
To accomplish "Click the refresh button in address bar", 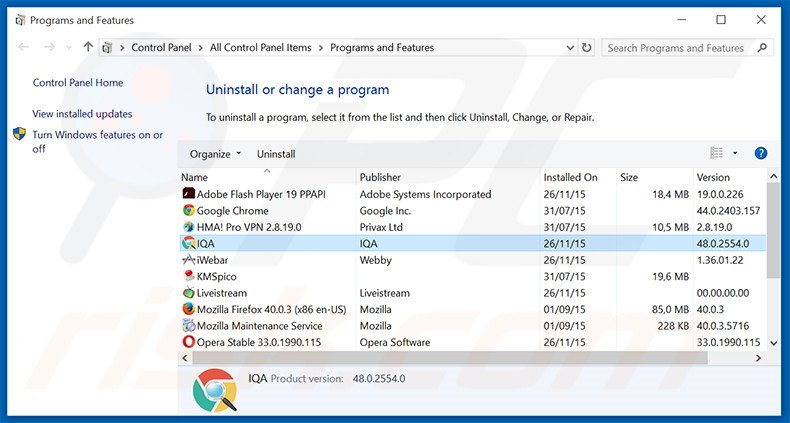I will pyautogui.click(x=586, y=48).
